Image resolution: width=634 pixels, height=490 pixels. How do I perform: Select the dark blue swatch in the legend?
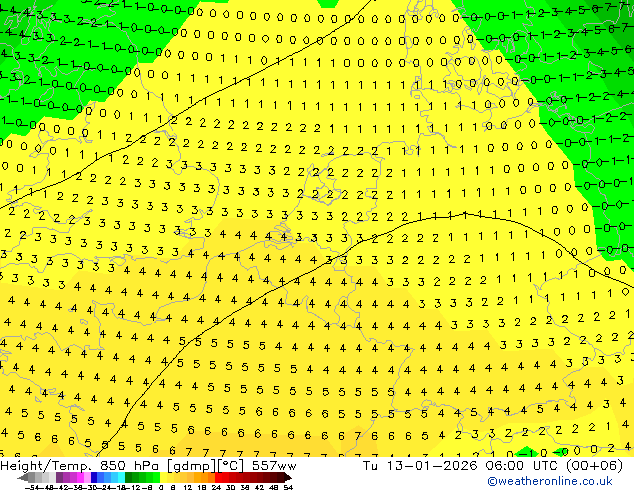(94, 478)
